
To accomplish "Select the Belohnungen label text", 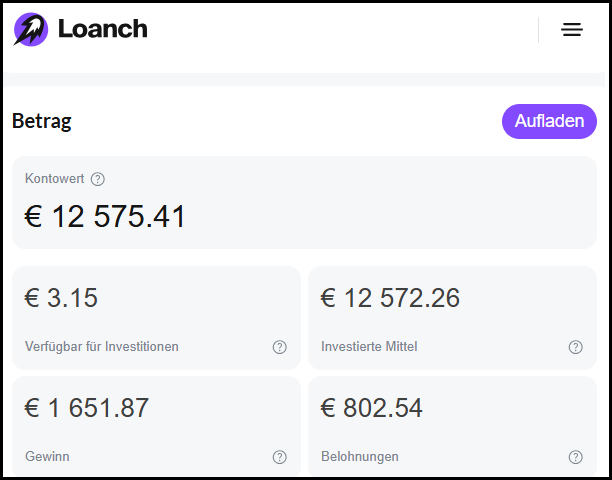I will [360, 457].
